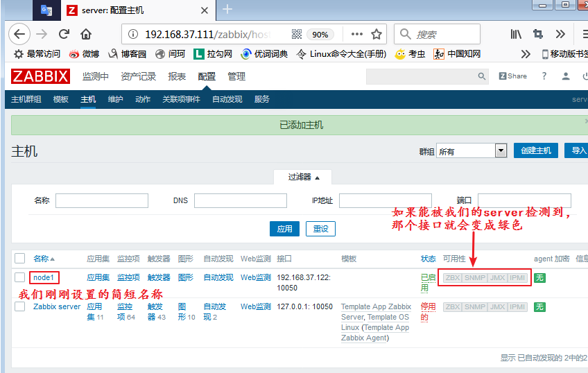Screen dimensions: 588x373
Task: Open the 考虫 bookmark
Action: click(x=410, y=54)
